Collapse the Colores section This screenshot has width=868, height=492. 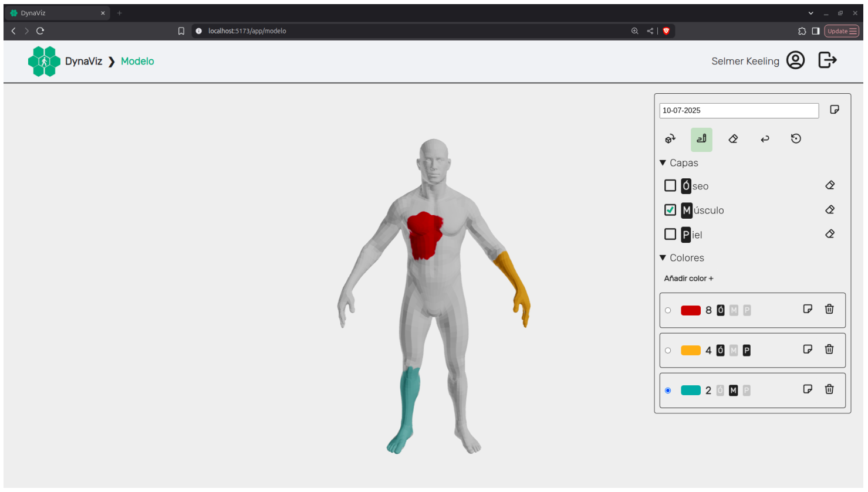pos(663,258)
